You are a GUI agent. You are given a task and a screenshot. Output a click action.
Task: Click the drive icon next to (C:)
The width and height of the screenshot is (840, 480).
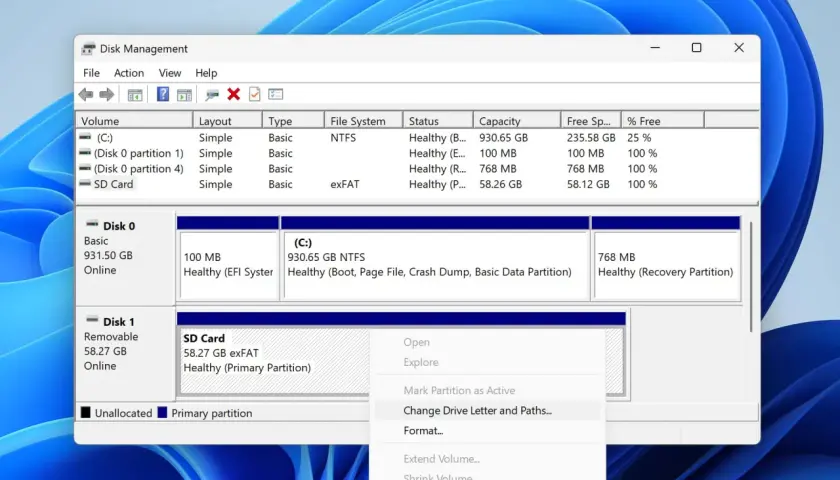click(85, 137)
